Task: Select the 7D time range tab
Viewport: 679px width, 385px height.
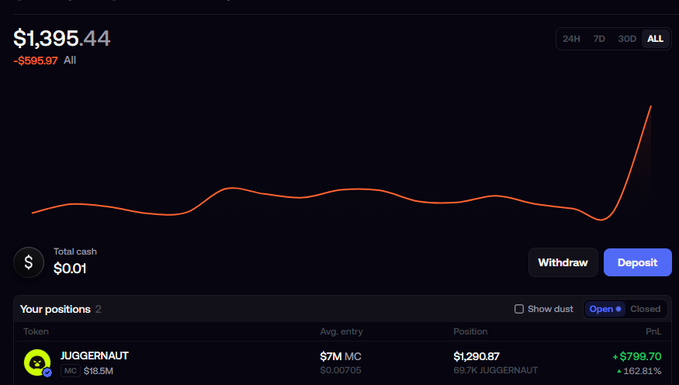Action: (x=599, y=39)
